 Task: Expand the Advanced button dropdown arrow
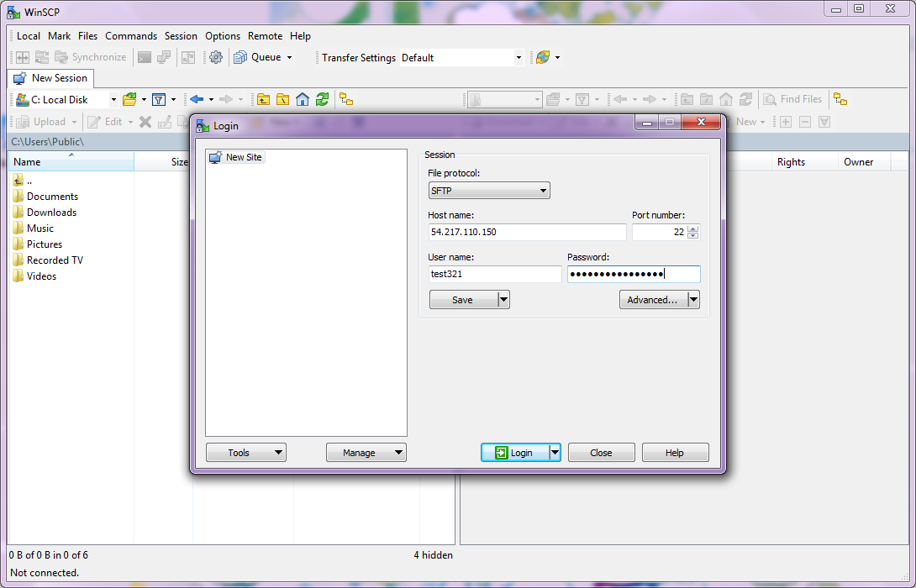click(x=693, y=300)
